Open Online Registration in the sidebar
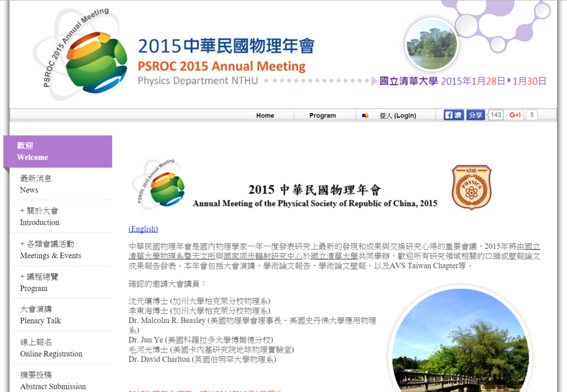This screenshot has width=567, height=392. 51,348
